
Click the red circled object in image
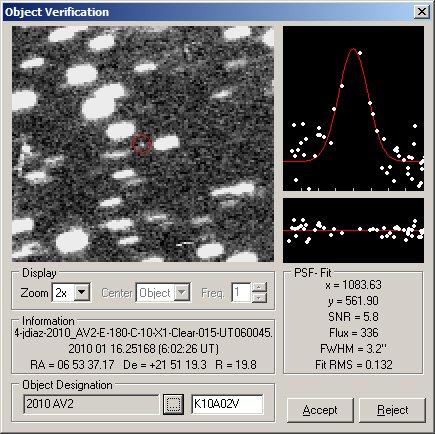(x=142, y=144)
